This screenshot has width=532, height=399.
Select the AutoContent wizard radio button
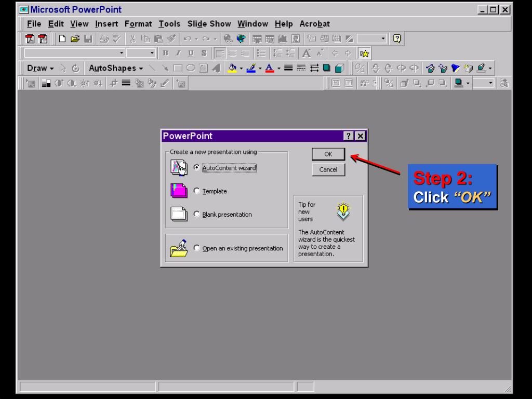click(x=197, y=168)
